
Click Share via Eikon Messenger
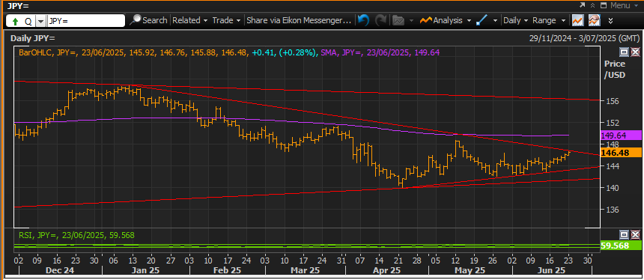click(x=299, y=20)
